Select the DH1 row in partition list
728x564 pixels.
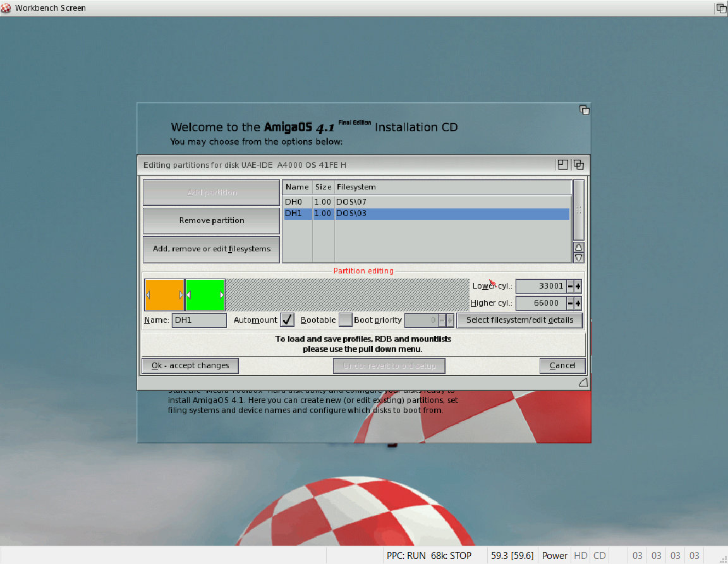coord(427,213)
